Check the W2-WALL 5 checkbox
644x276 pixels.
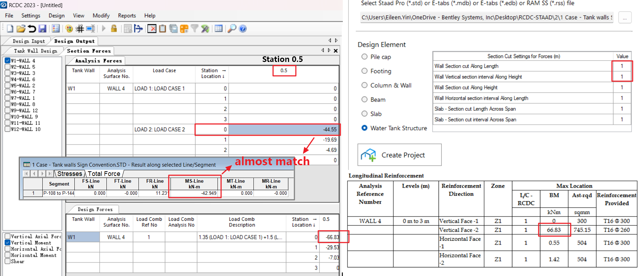pyautogui.click(x=7, y=67)
